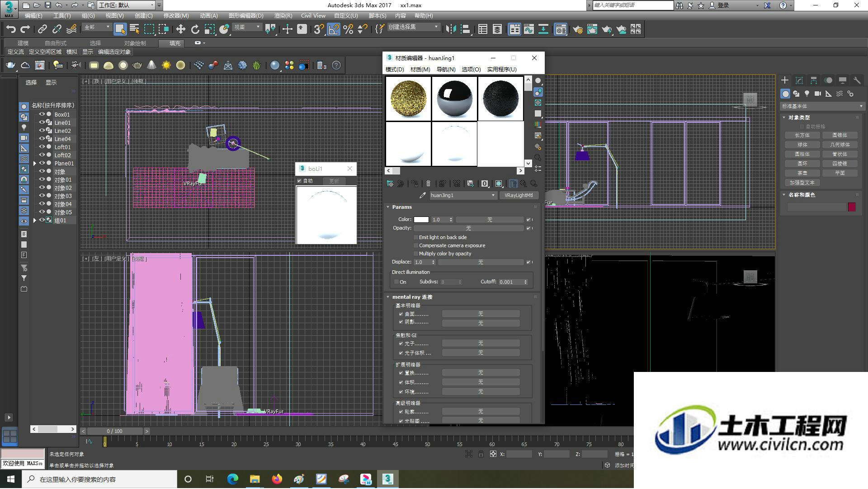Click the 长方体 box creation button
The height and width of the screenshot is (489, 868).
802,135
